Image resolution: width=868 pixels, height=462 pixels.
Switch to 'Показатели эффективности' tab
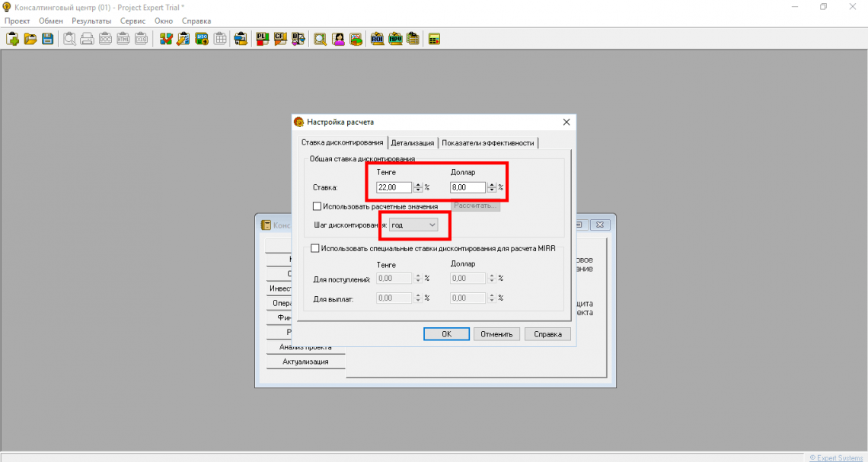click(488, 143)
